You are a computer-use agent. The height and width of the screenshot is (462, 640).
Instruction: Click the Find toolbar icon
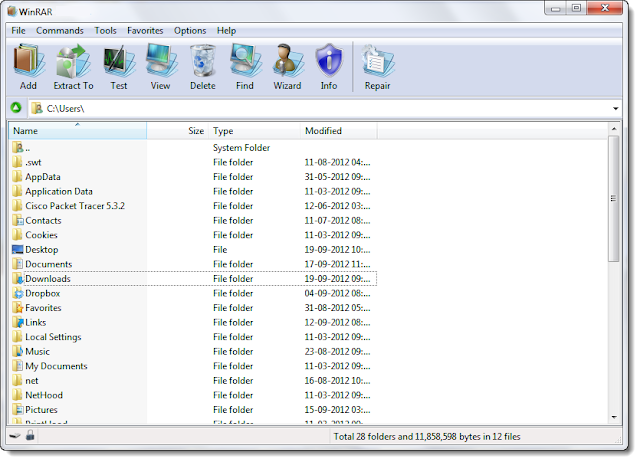(x=245, y=61)
